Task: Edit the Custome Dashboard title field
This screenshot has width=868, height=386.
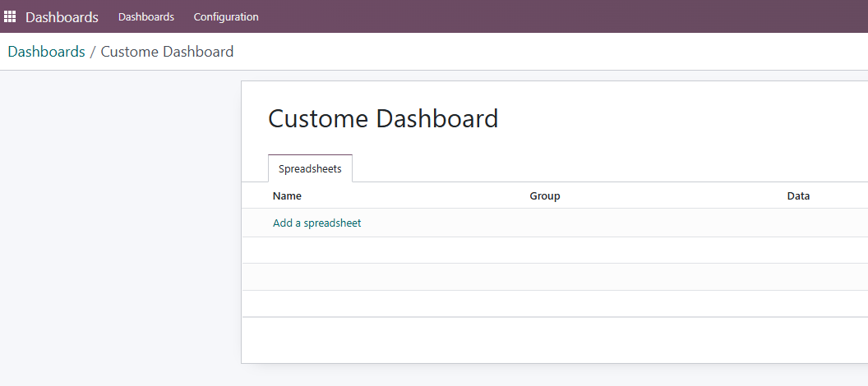Action: (x=383, y=119)
